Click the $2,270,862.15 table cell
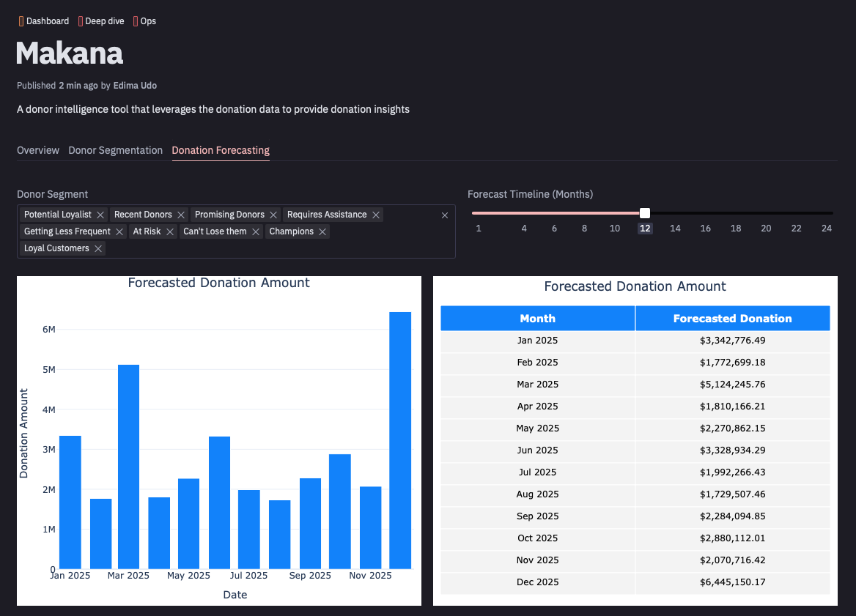Image resolution: width=856 pixels, height=616 pixels. [x=733, y=428]
